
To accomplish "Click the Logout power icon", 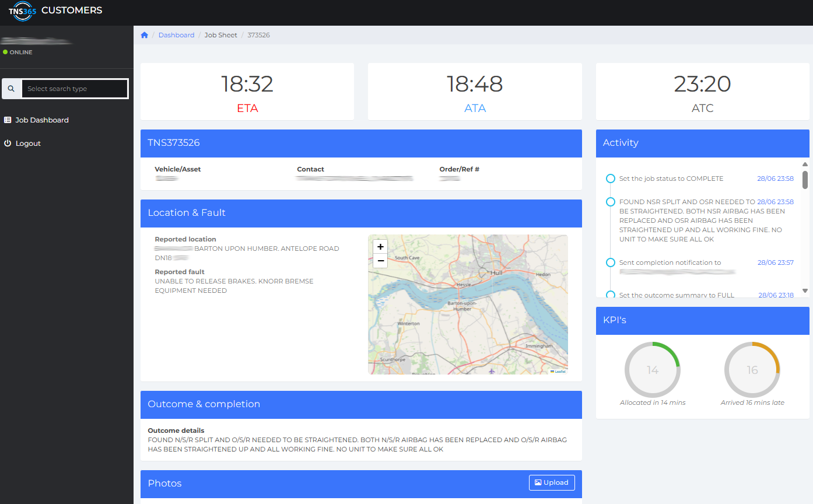I will point(8,143).
